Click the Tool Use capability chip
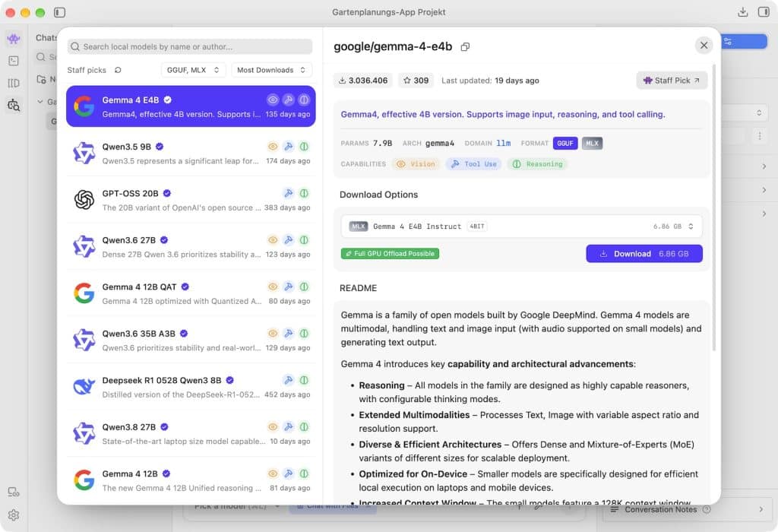The image size is (778, 532). coord(474,164)
